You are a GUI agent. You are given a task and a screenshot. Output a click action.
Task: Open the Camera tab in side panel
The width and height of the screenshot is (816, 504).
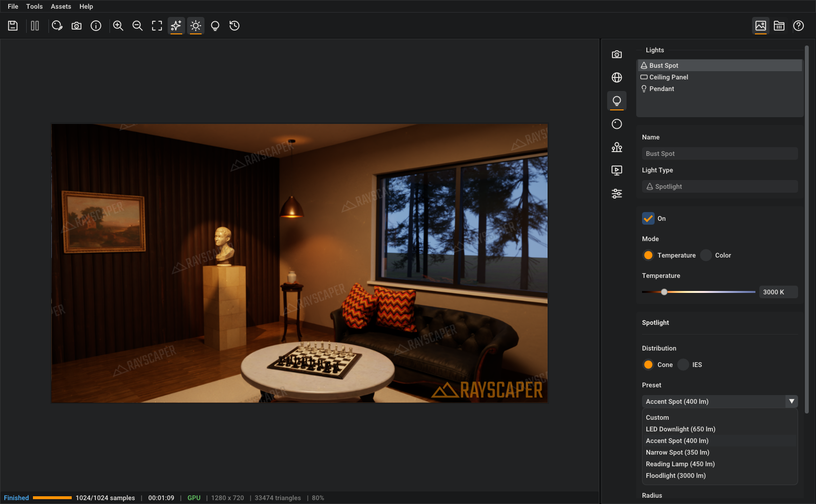pos(617,54)
